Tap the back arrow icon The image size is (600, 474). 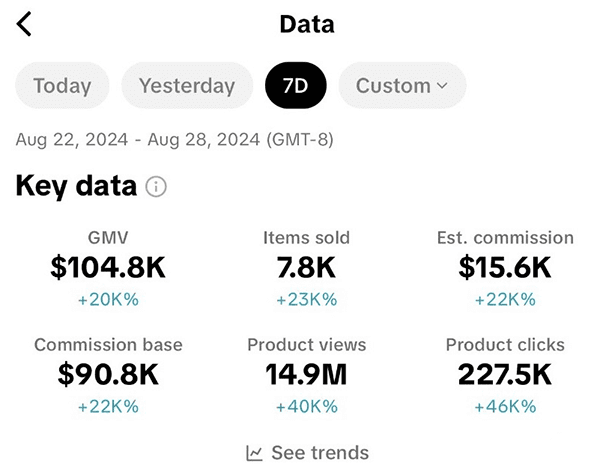(x=24, y=24)
